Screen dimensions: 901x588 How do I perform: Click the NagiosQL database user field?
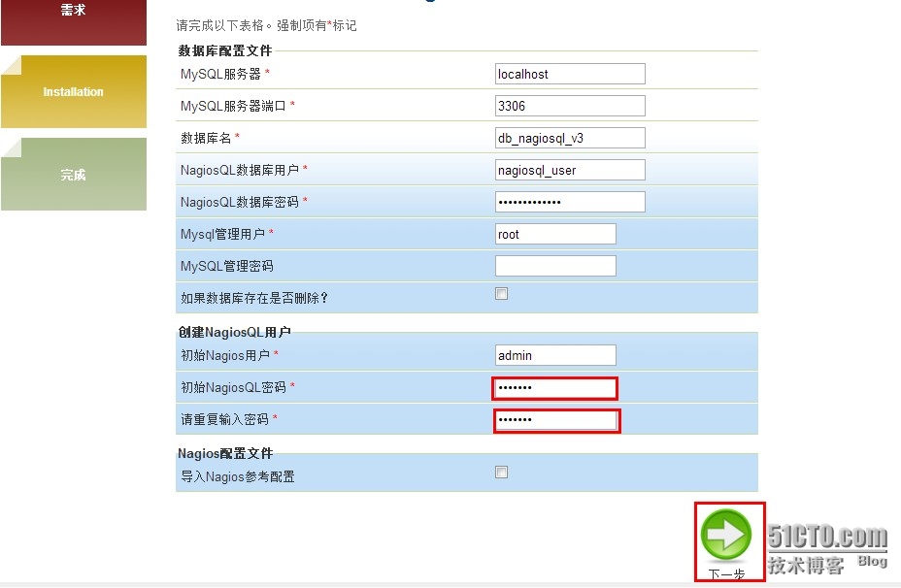pos(570,170)
